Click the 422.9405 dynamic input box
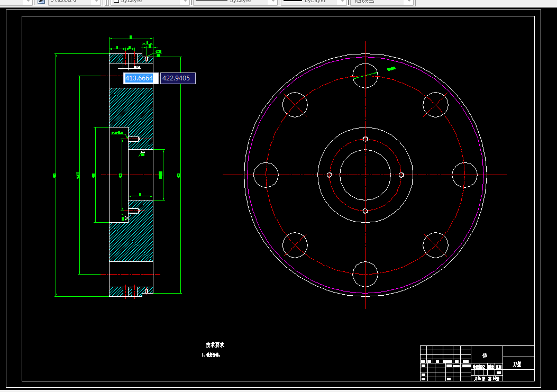 (x=178, y=78)
